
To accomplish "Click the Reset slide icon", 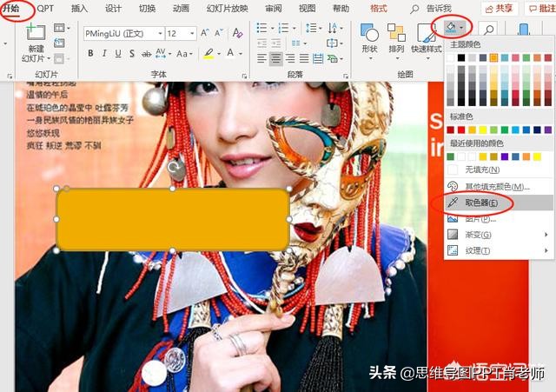I will pos(59,43).
